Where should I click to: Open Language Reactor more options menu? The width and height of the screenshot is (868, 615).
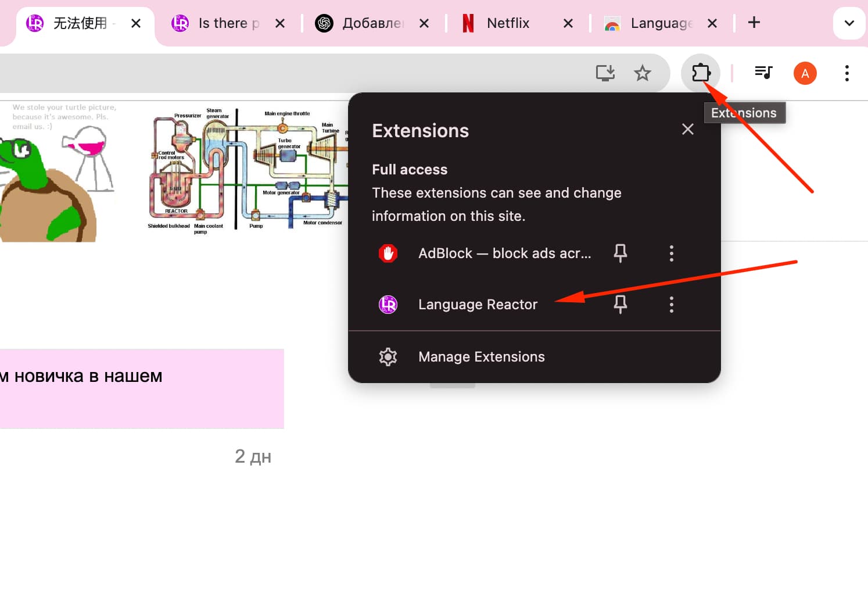point(672,305)
